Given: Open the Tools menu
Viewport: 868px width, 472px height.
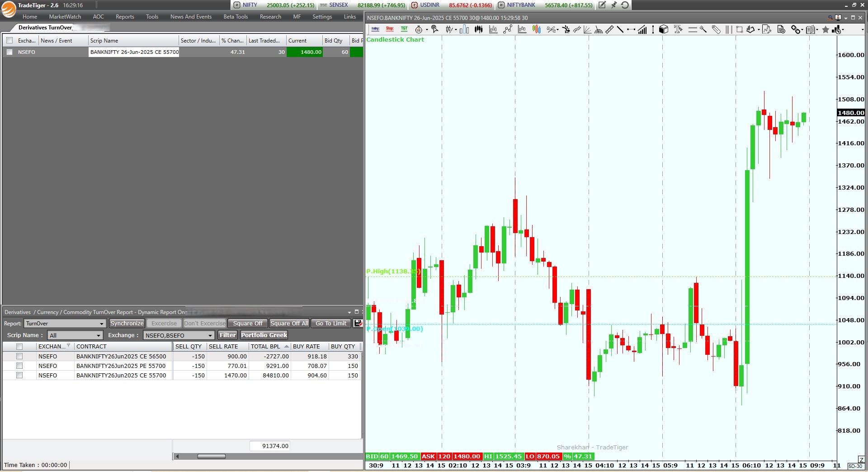Looking at the screenshot, I should click(152, 17).
